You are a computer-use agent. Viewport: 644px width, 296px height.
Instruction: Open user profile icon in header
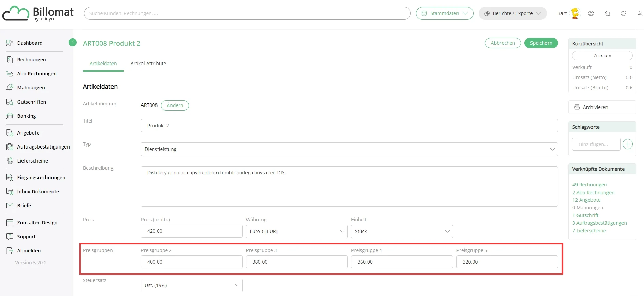(640, 13)
